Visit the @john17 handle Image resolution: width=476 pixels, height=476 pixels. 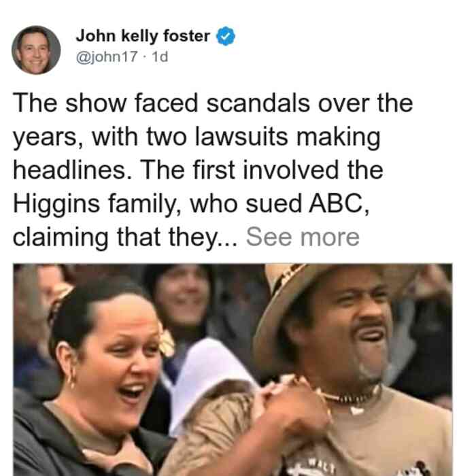click(107, 56)
